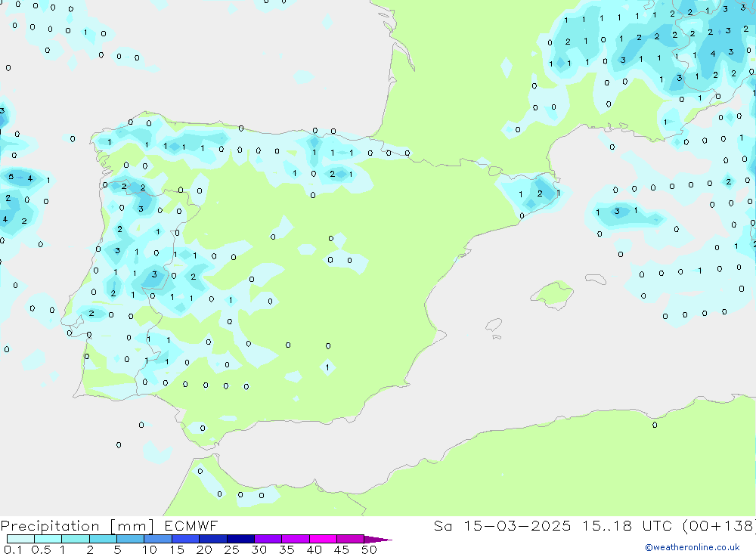The height and width of the screenshot is (554, 756).
Task: Click the '(00+138)' forecast offset text
Action: coord(720,526)
